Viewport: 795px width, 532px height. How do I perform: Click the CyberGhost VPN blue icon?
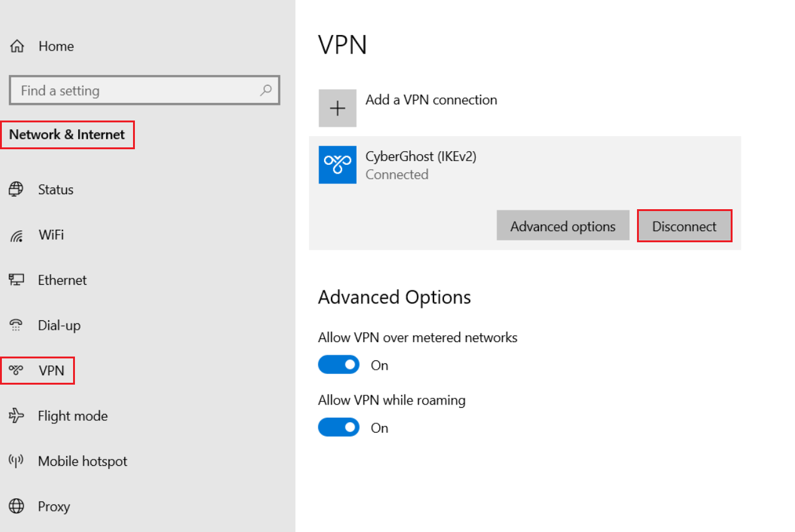(x=337, y=165)
